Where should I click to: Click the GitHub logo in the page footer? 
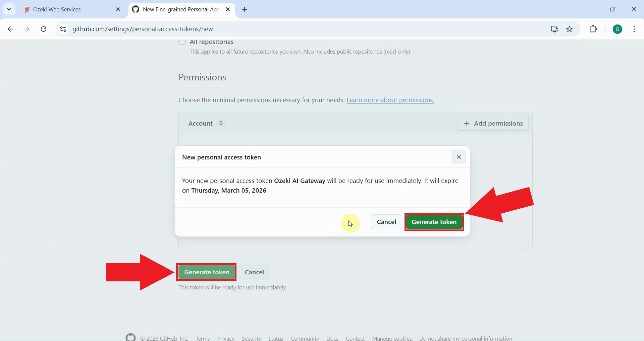point(130,337)
